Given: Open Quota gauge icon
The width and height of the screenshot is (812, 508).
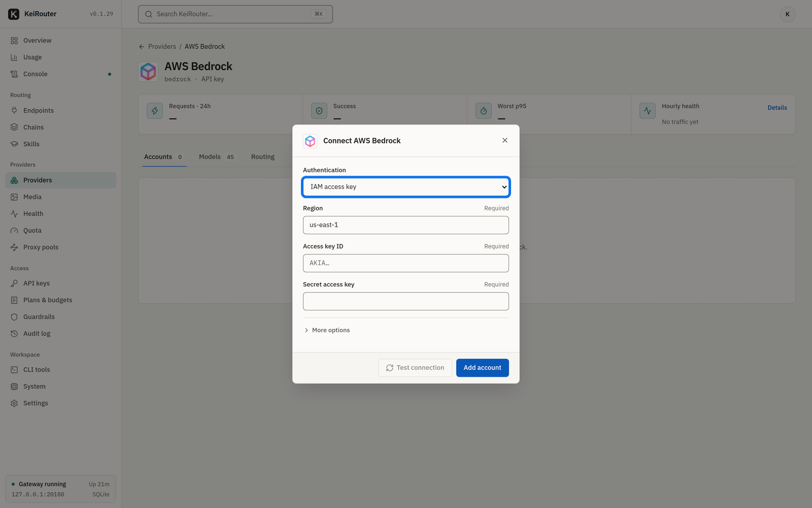Looking at the screenshot, I should click(x=14, y=231).
